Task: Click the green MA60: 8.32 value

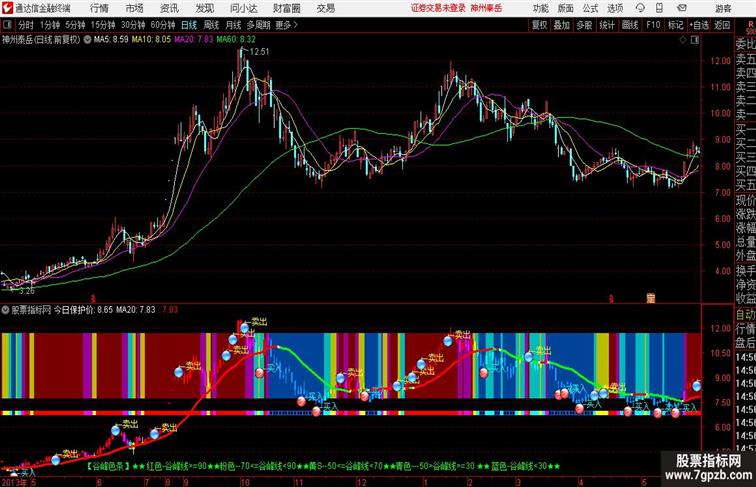Action: (x=236, y=40)
